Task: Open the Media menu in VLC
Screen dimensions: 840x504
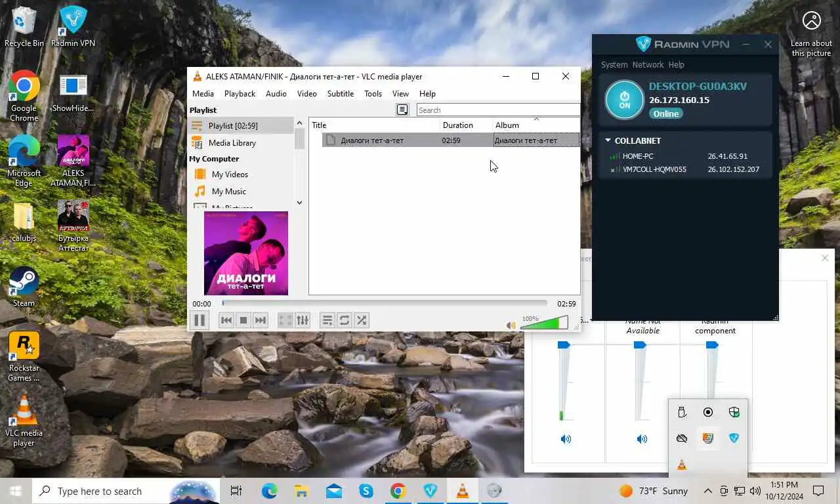Action: (203, 93)
